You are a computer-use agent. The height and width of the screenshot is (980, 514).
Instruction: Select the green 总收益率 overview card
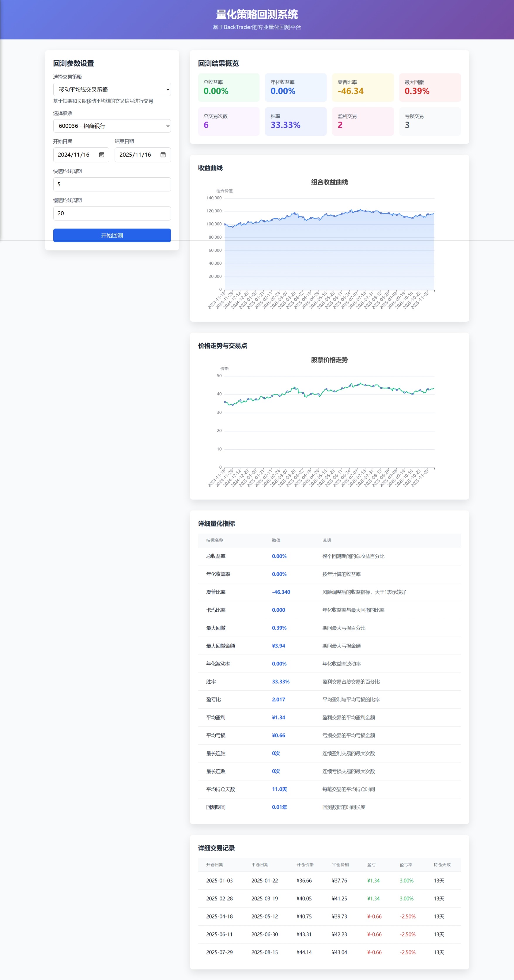coord(228,87)
